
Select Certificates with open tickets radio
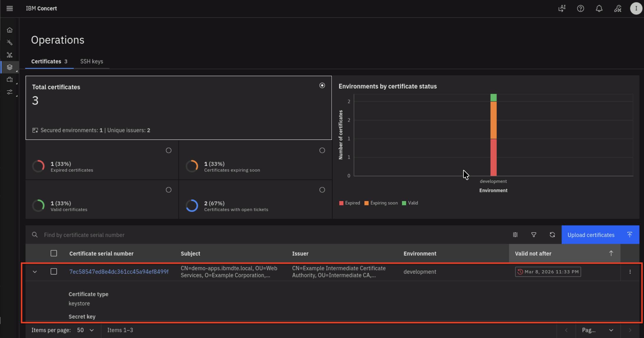pyautogui.click(x=322, y=190)
